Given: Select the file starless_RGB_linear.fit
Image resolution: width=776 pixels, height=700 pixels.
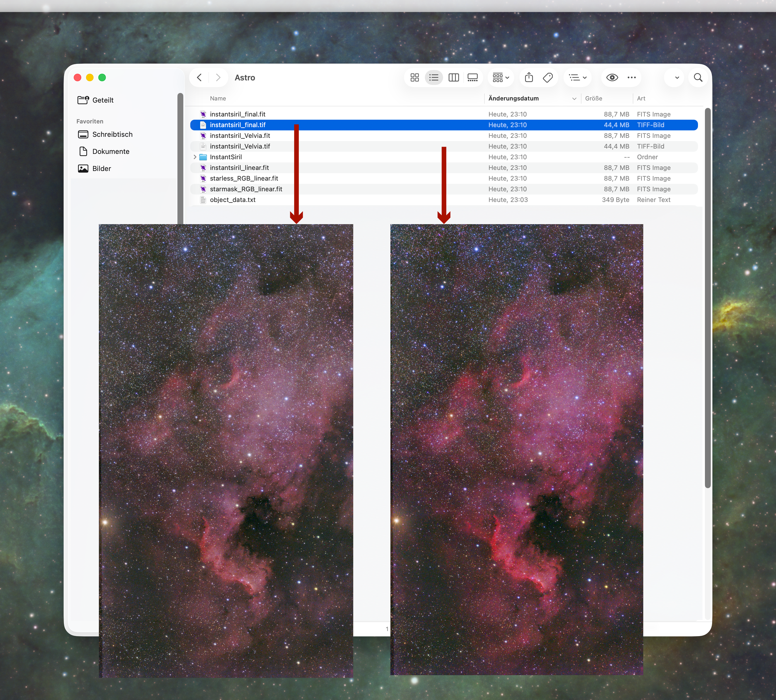Looking at the screenshot, I should coord(444,178).
